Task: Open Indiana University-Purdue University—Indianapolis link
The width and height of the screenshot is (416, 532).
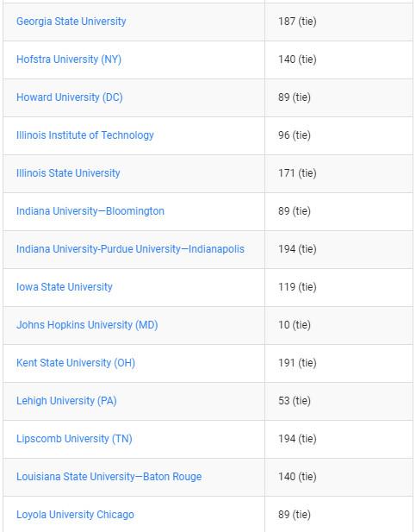Action: (130, 249)
